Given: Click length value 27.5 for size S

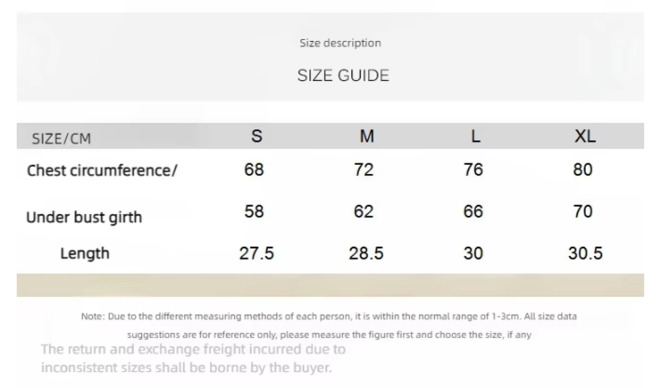Looking at the screenshot, I should 256,253.
